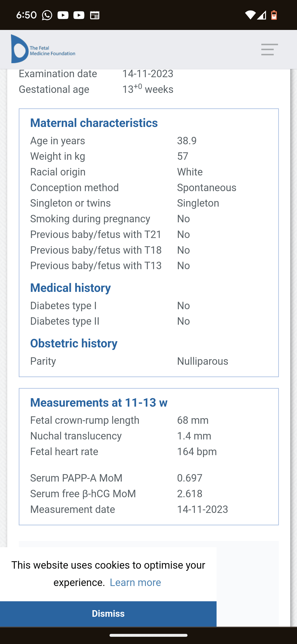Tap the status bar clock showing 6:50

26,15
